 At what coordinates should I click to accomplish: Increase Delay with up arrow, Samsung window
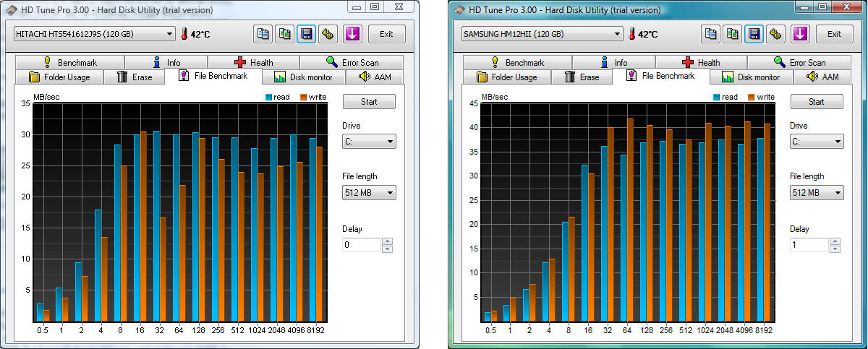835,241
